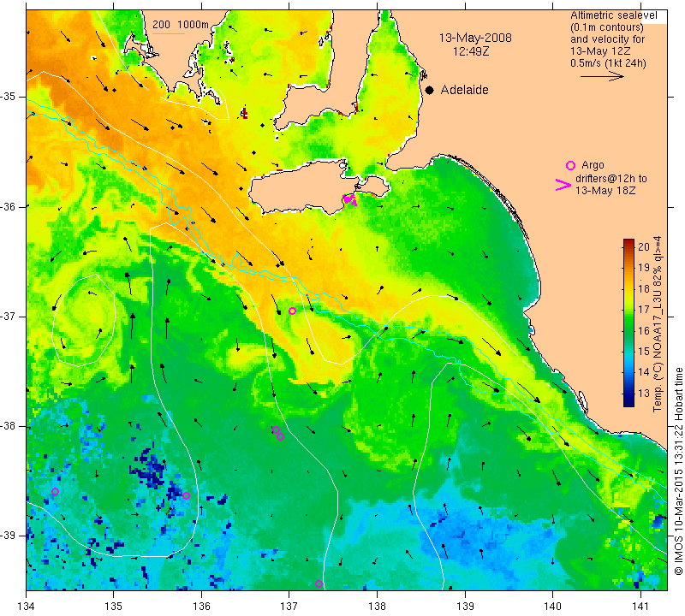685x616 pixels.
Task: Click the colorbar label '17'
Action: pyautogui.click(x=644, y=310)
